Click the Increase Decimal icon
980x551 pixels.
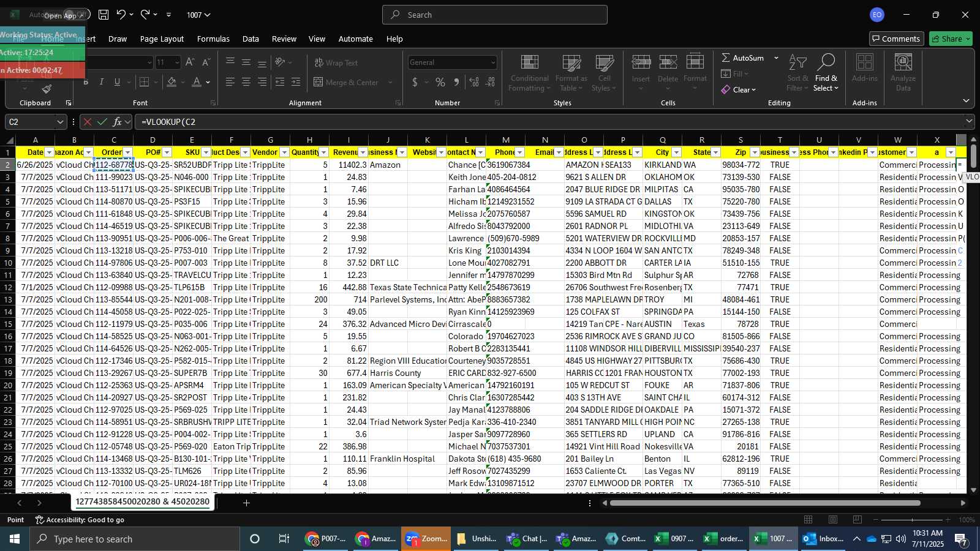click(x=474, y=82)
